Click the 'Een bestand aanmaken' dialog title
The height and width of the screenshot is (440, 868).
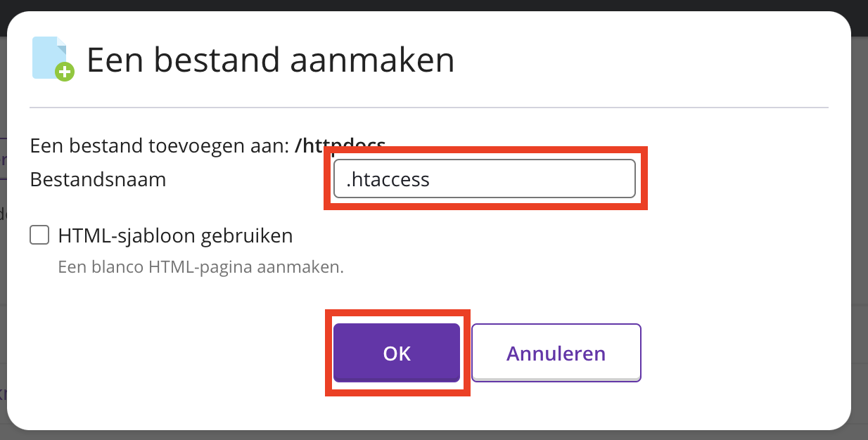pyautogui.click(x=270, y=60)
